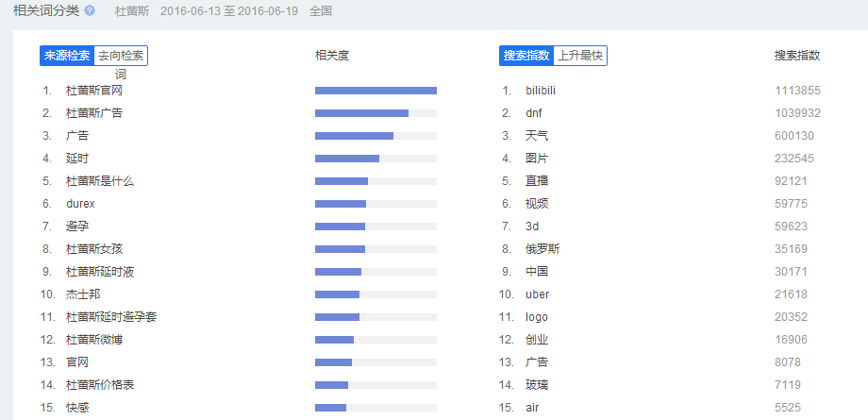
Task: Open the 杜蕾斯广告 keyword link
Action: [x=94, y=113]
